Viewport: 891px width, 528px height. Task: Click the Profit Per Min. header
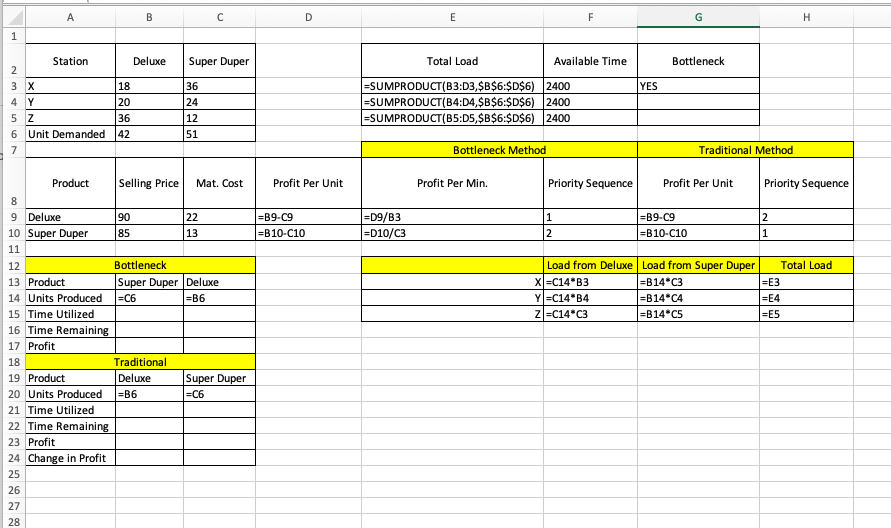point(452,183)
